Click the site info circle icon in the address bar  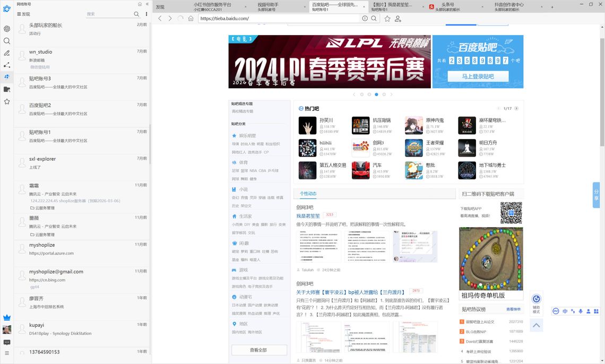365,18
